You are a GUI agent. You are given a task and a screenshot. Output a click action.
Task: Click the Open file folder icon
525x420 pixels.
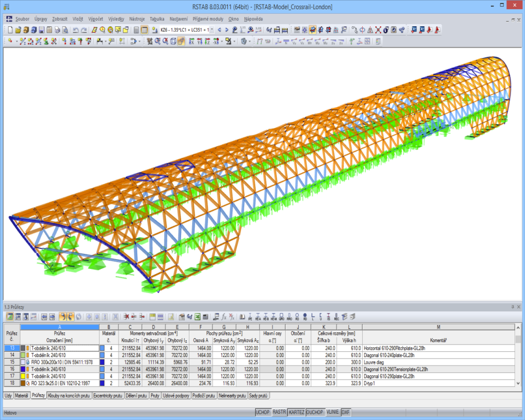(18, 30)
